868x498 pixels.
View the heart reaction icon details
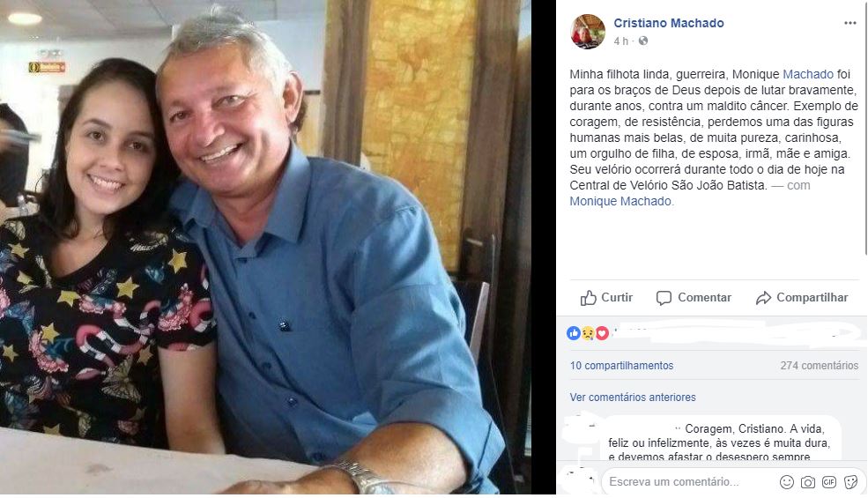602,333
